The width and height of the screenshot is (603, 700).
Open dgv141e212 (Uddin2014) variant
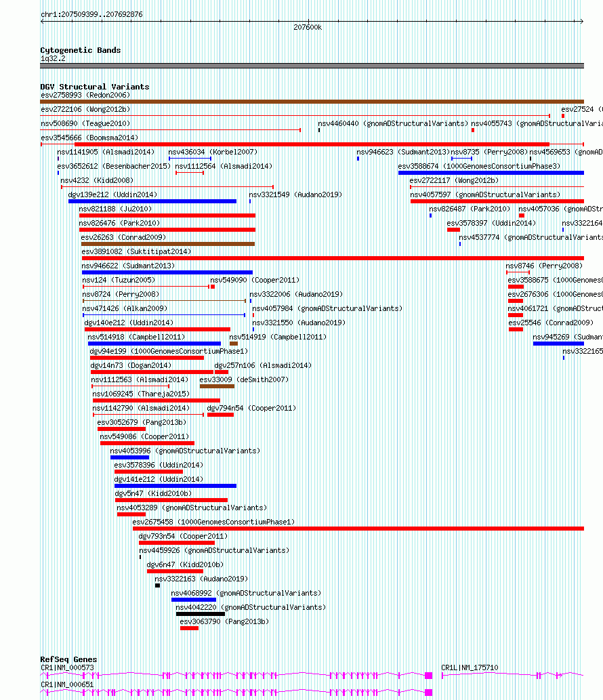(159, 481)
